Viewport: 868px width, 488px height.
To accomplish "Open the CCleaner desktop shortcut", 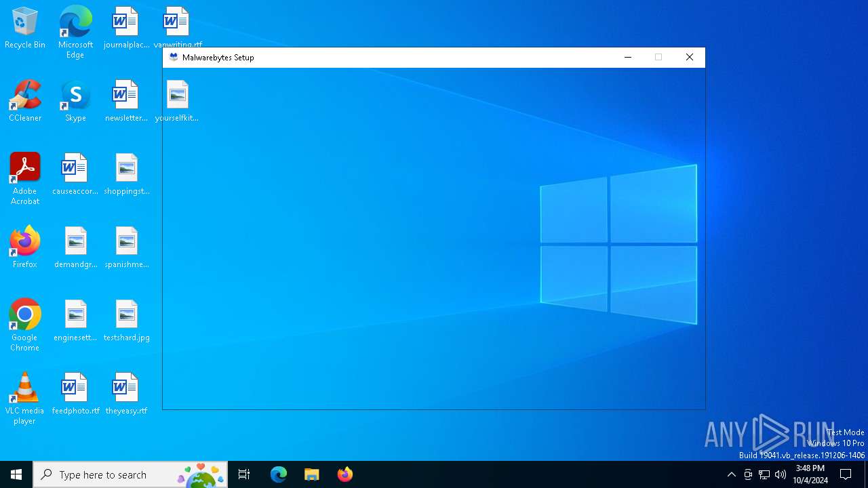I will pos(25,101).
